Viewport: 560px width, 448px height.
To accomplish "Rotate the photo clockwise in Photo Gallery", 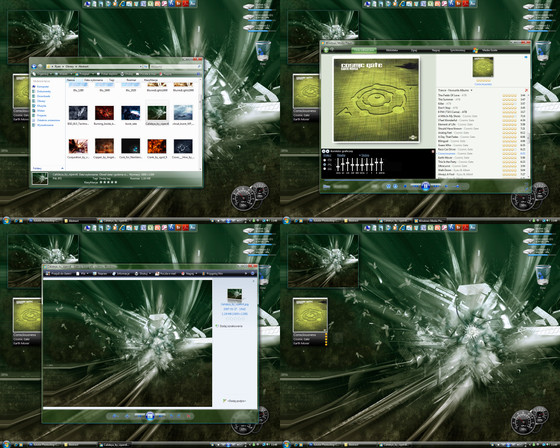I will click(x=178, y=416).
